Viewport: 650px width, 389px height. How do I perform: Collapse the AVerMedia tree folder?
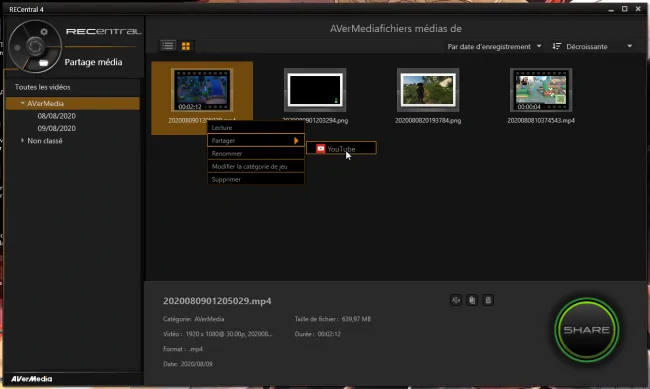click(22, 103)
